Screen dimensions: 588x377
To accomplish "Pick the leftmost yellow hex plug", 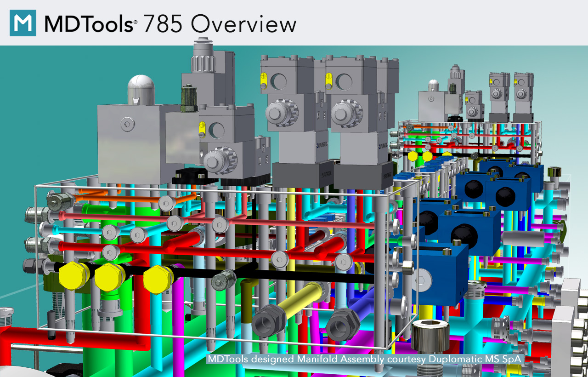I will point(71,276).
